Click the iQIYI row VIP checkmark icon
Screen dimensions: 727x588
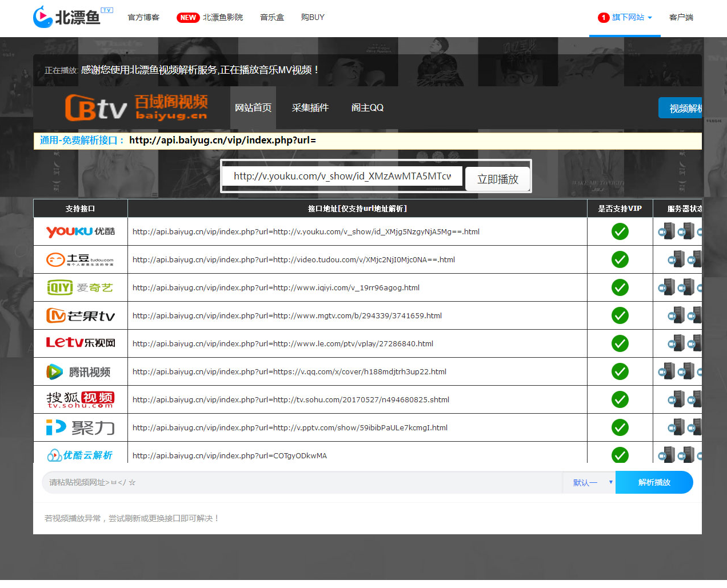point(620,287)
